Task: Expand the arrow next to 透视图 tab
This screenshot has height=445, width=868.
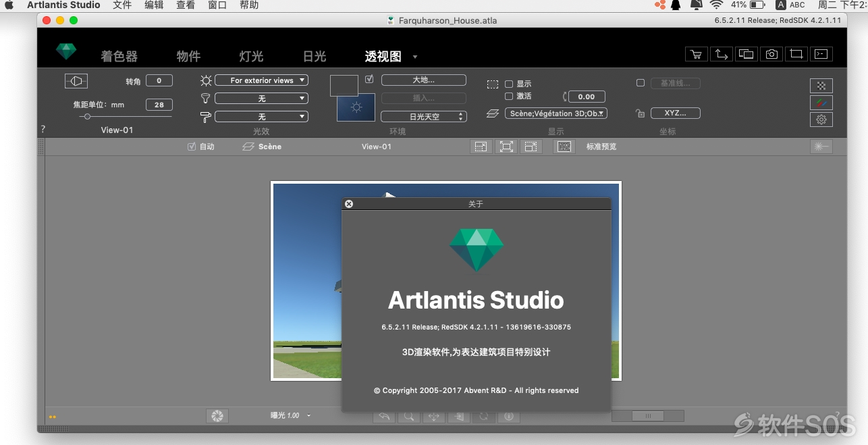Action: click(415, 57)
